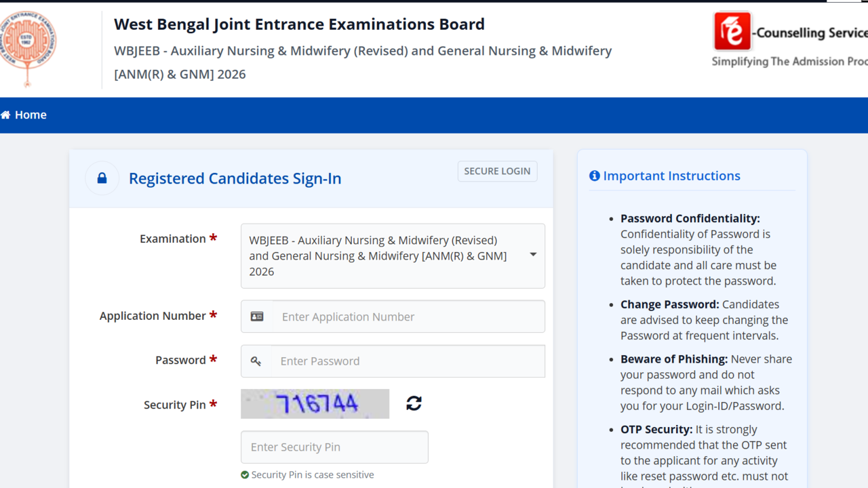Click the e-Counselling Services logo
Screen dimensions: 868x488
(790, 32)
